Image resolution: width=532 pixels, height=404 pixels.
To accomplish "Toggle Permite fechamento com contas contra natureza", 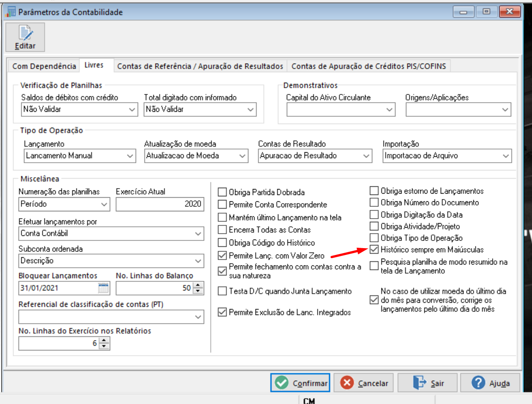I will pyautogui.click(x=222, y=271).
